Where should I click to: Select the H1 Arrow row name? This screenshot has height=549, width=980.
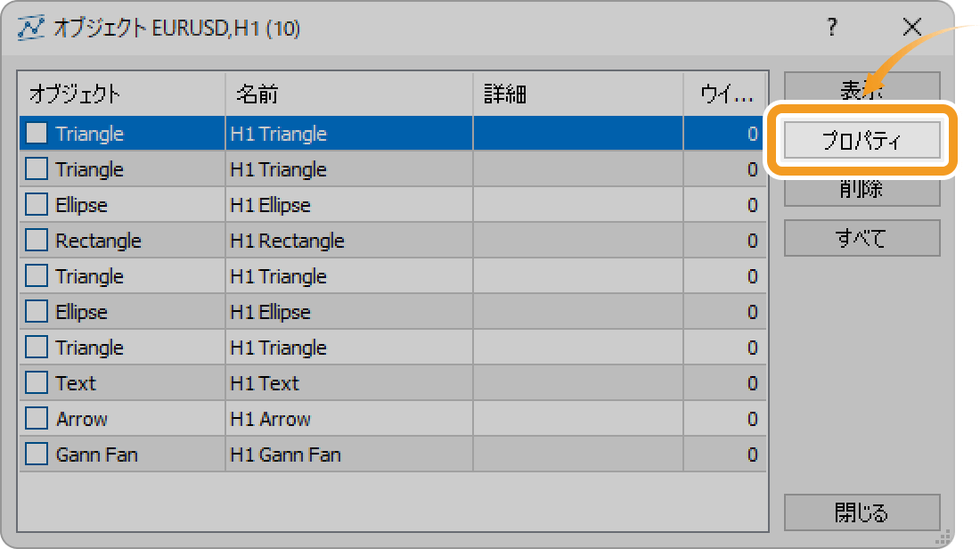coord(270,419)
